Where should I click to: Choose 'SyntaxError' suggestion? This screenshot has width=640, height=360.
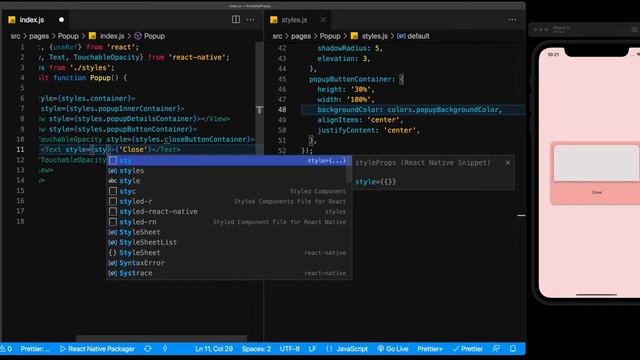pos(227,263)
